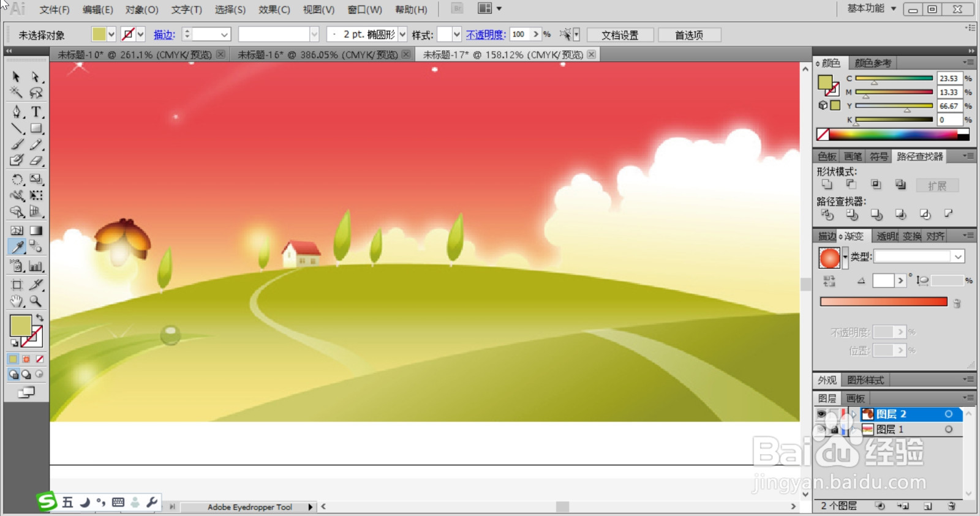Swap fill and stroke arrows in toolbox
The image size is (980, 516).
click(40, 318)
